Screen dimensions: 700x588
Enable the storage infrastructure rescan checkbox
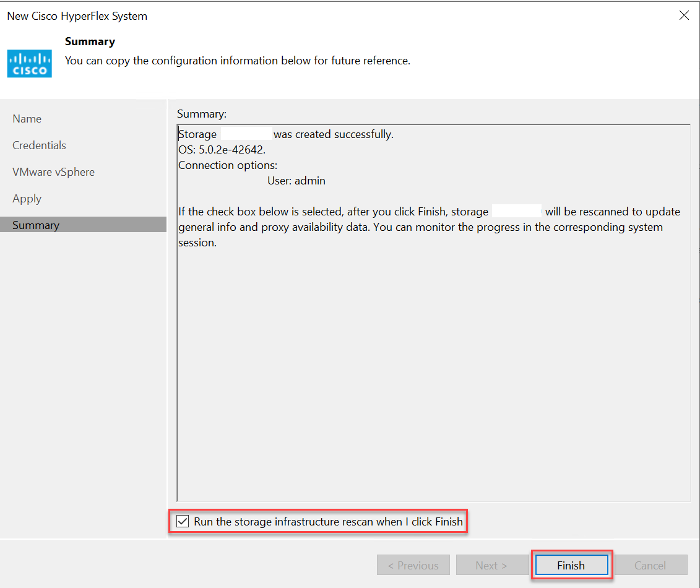point(183,521)
